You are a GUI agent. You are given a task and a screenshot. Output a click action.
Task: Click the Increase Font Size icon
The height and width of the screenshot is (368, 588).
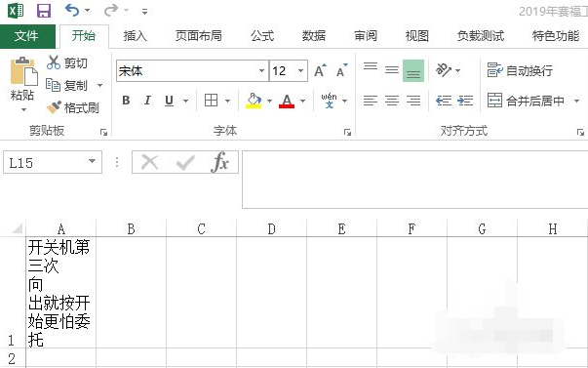320,70
